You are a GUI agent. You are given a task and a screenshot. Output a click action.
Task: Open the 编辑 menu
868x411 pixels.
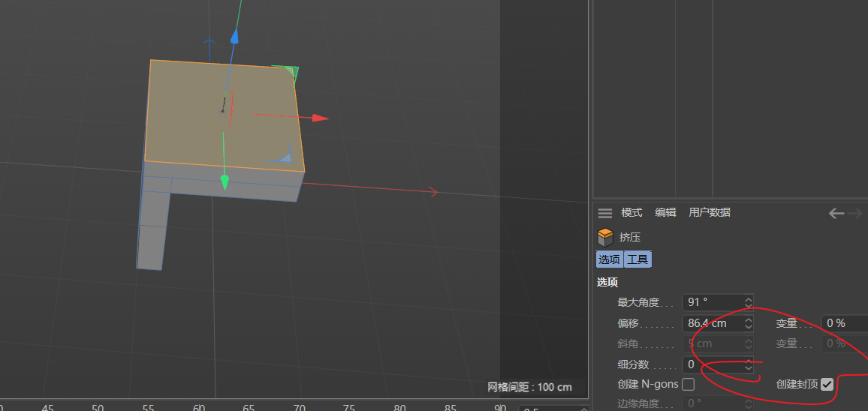click(665, 213)
